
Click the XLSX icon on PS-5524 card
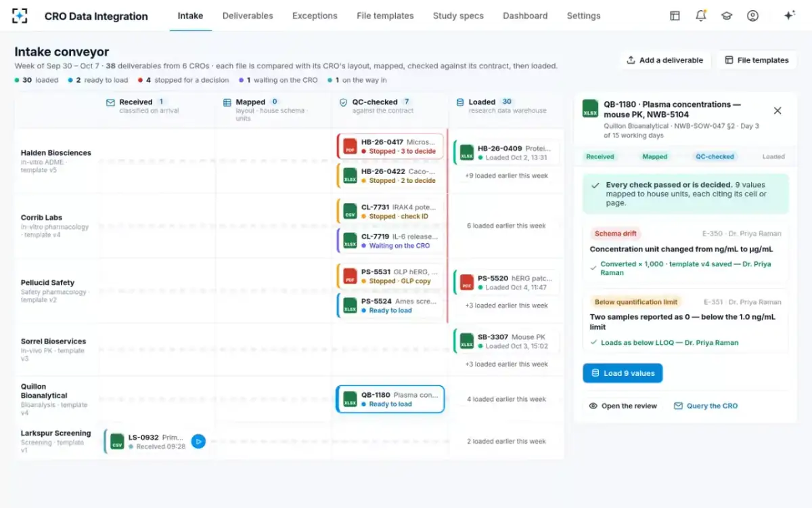(x=350, y=305)
